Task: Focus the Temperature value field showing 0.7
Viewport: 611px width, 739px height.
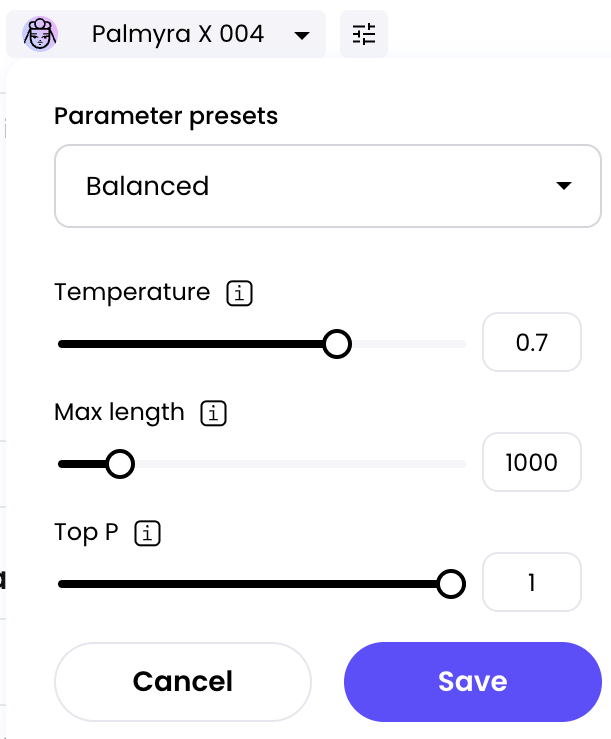Action: (x=532, y=342)
